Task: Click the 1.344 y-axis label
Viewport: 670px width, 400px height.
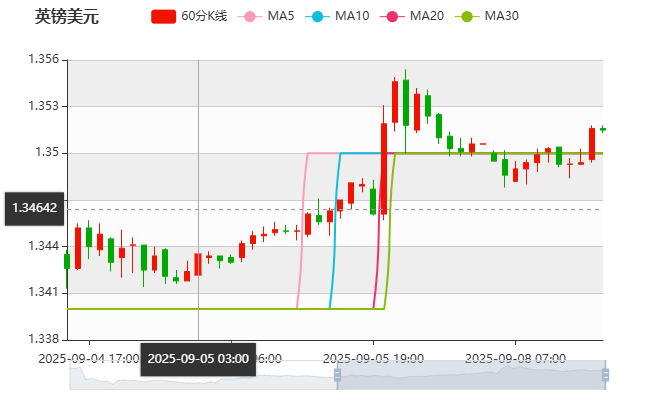Action: click(x=44, y=246)
